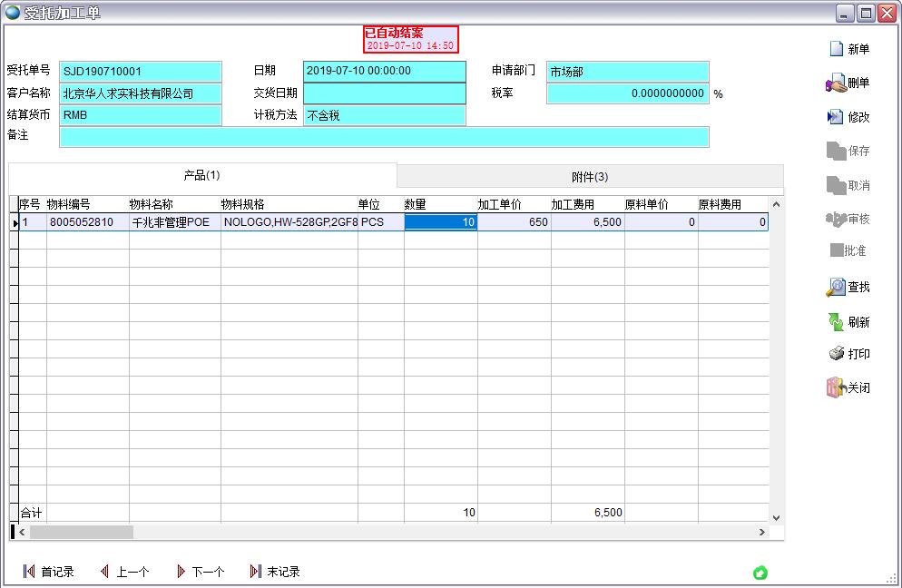Select the 交货日期 delivery date field
Screen dimensions: 902x588
pyautogui.click(x=384, y=93)
